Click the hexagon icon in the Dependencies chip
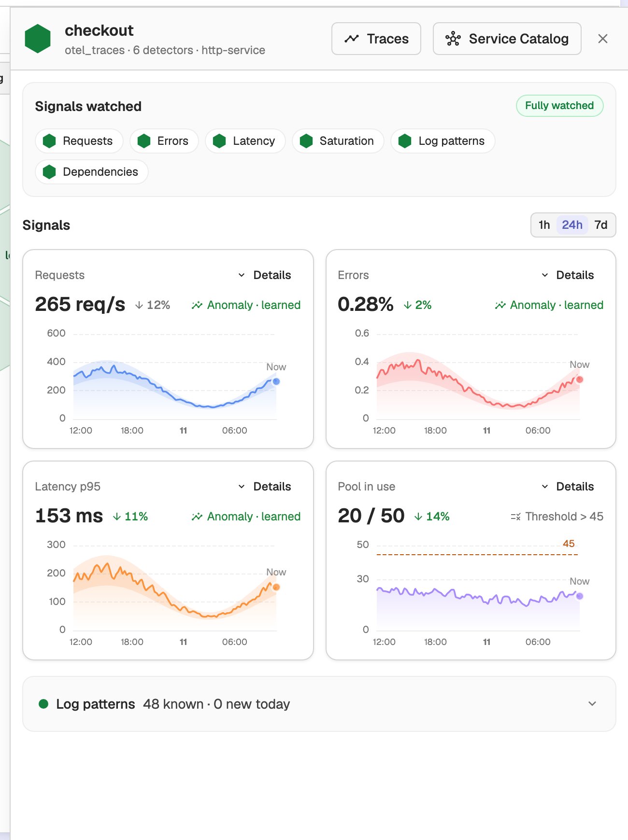The image size is (628, 840). coord(49,172)
